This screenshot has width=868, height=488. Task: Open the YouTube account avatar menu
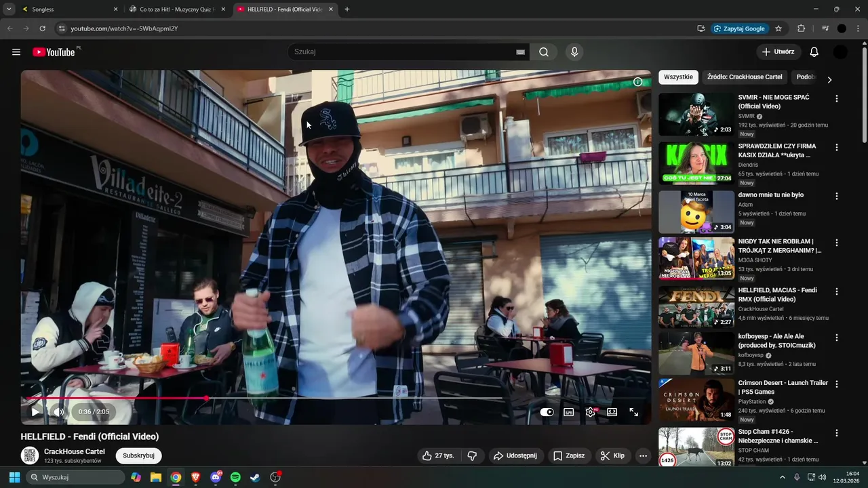pyautogui.click(x=840, y=52)
